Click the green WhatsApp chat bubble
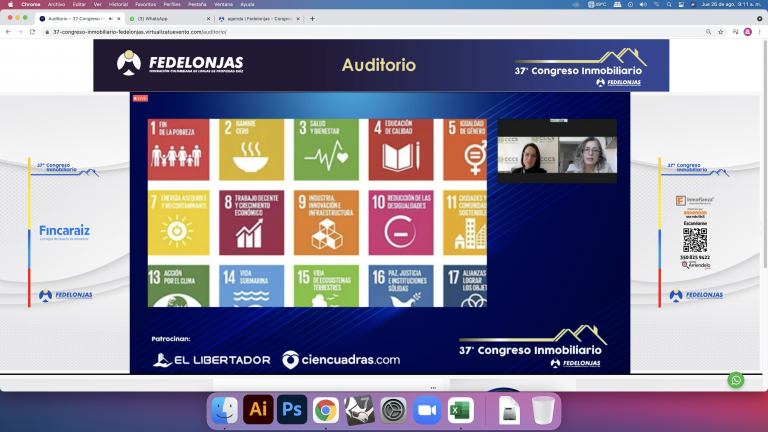 pos(736,380)
